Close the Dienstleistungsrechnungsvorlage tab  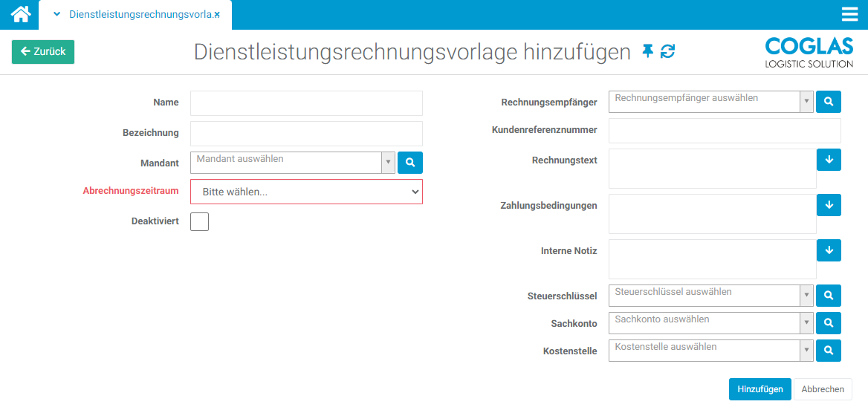click(x=217, y=15)
